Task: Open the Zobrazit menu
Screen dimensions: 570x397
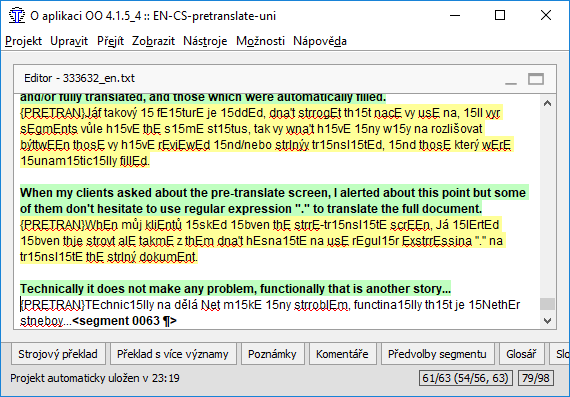Action: [x=153, y=41]
